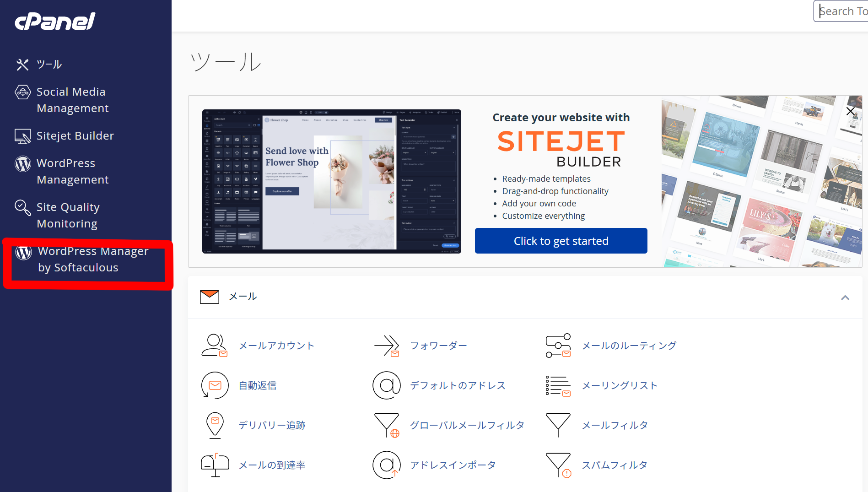Open メールの到達率 link
Screen dimensions: 868x492
pos(272,465)
